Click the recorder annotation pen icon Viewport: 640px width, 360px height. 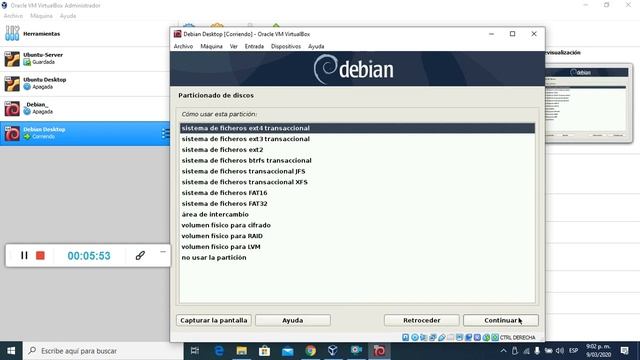[x=140, y=256]
